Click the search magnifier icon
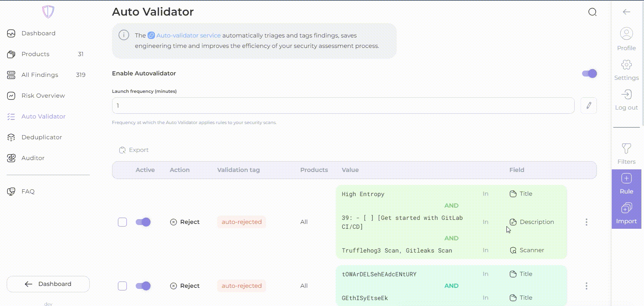This screenshot has height=306, width=644. (x=592, y=12)
